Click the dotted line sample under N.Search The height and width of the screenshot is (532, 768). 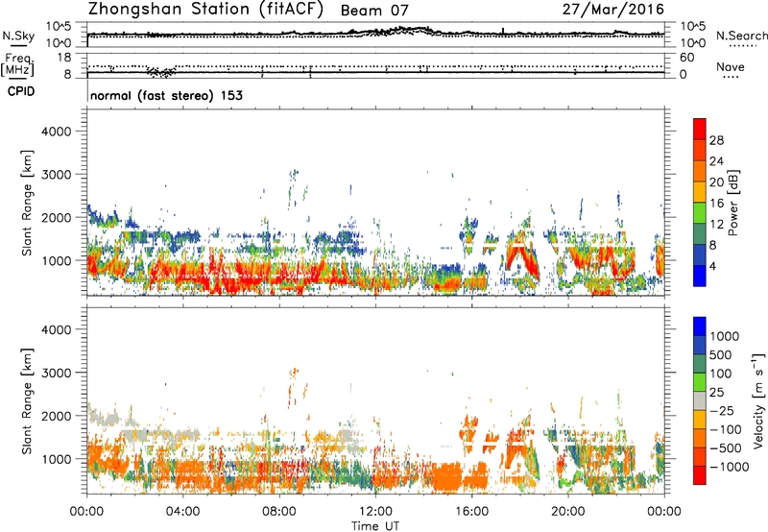[x=743, y=46]
